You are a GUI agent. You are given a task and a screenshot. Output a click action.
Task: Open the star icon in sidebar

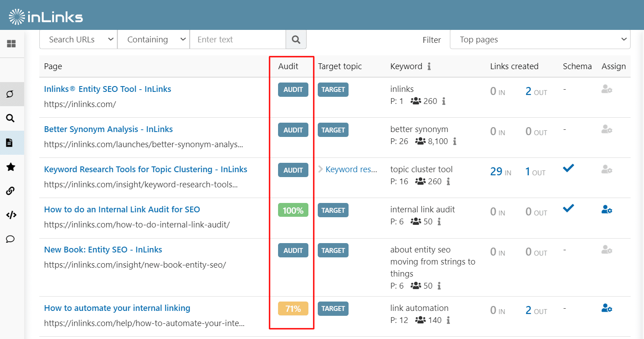click(x=11, y=167)
